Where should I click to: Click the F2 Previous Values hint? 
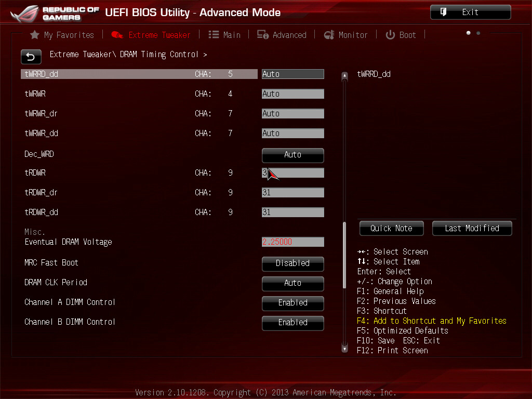point(396,301)
